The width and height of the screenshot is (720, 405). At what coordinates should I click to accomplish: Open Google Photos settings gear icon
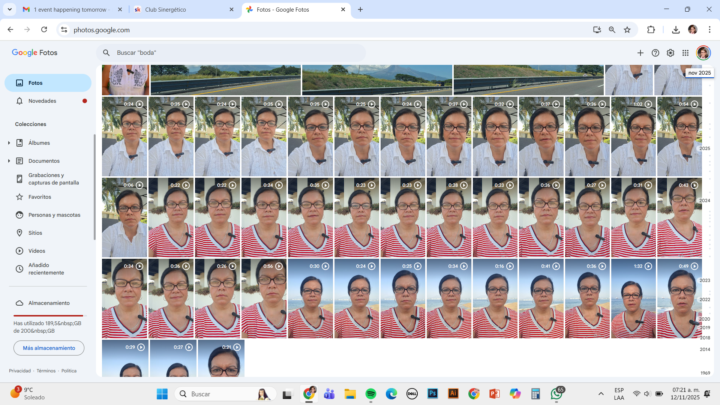point(670,52)
